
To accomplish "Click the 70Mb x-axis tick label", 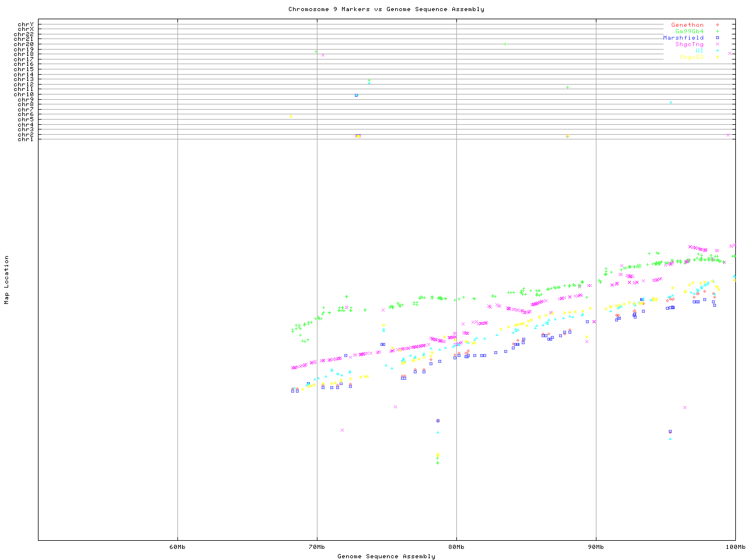I will (x=317, y=547).
